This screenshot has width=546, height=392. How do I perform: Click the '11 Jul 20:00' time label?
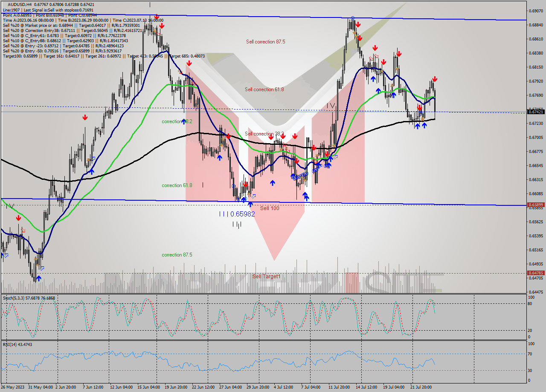[339, 387]
